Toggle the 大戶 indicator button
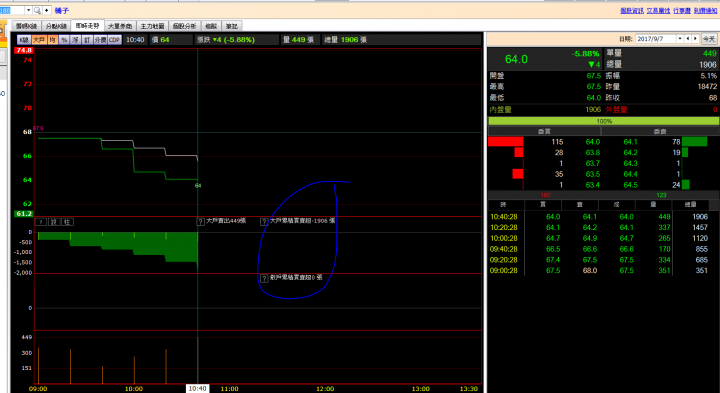The height and width of the screenshot is (393, 720). click(x=40, y=40)
